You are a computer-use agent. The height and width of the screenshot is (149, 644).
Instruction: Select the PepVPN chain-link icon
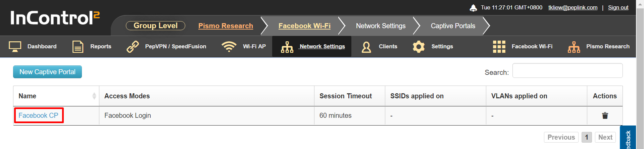[x=133, y=47]
